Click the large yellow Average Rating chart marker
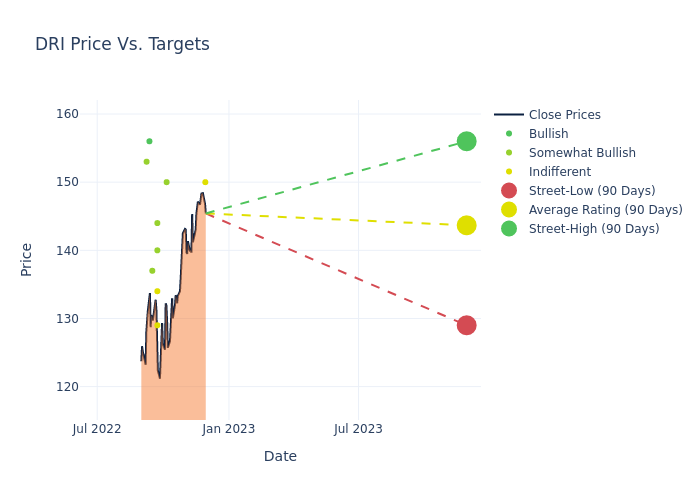 [x=466, y=225]
